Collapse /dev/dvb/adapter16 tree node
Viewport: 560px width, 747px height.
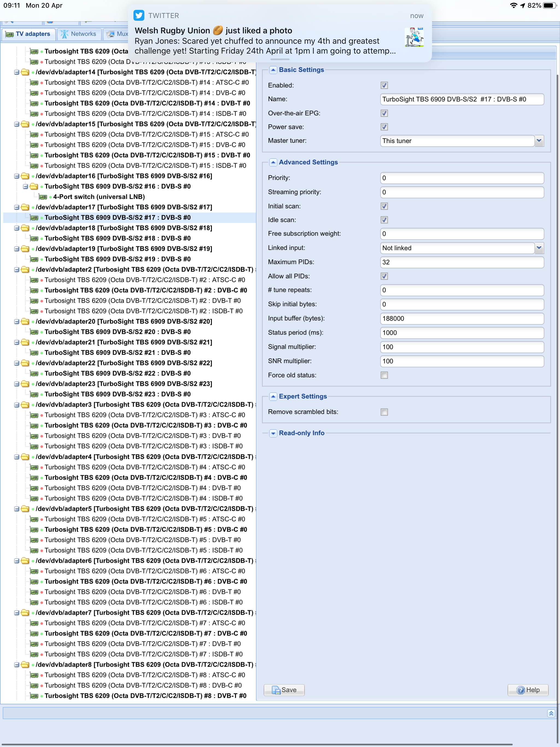tap(17, 176)
